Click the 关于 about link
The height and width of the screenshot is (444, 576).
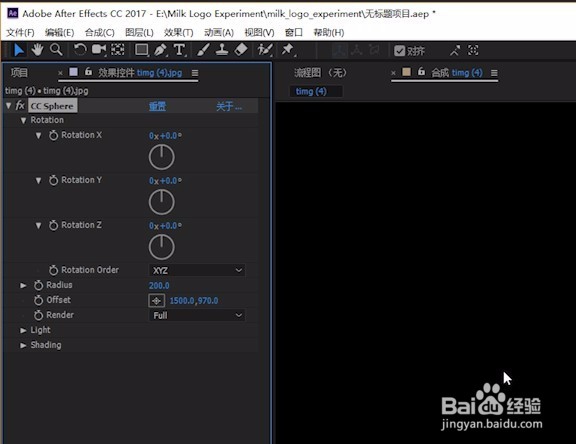pos(228,107)
